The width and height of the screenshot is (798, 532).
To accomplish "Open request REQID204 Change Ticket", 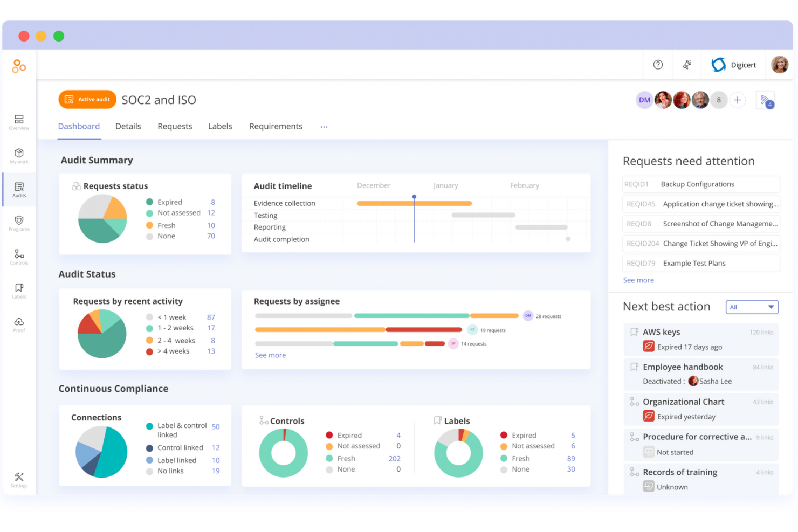I will tap(701, 244).
